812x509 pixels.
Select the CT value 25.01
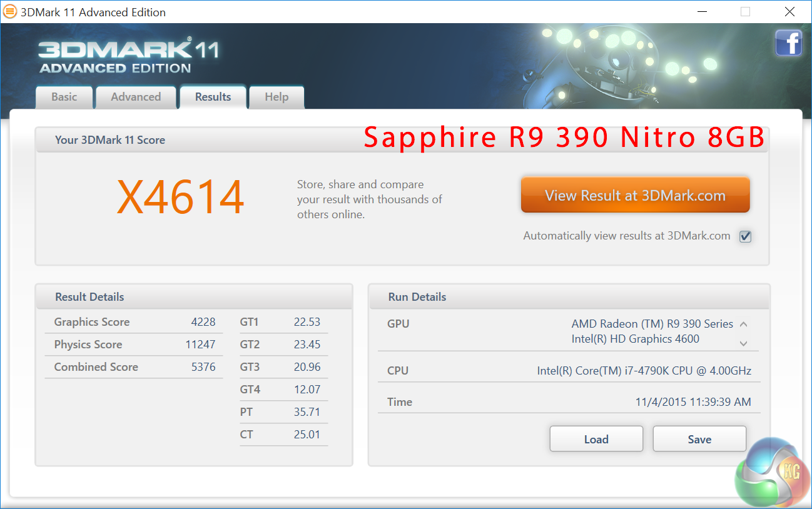pyautogui.click(x=307, y=435)
